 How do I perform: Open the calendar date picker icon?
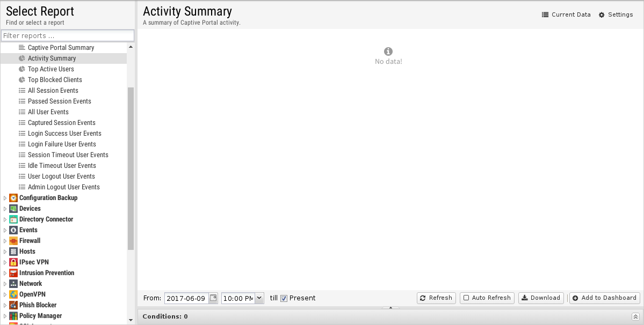click(213, 298)
